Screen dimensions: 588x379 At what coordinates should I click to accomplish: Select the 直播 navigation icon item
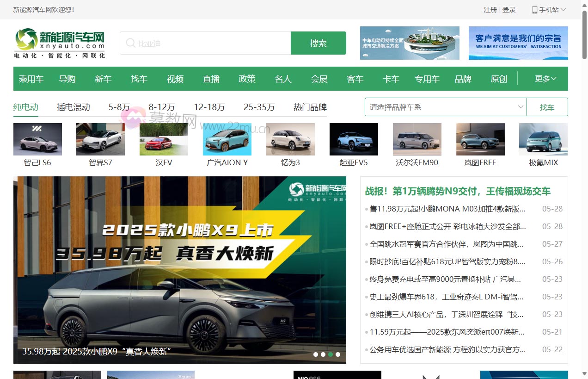click(211, 79)
